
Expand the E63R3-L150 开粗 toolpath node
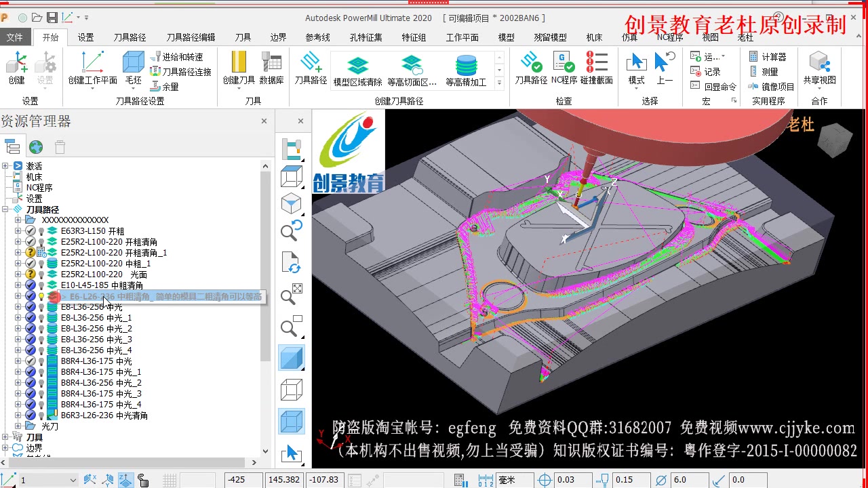[x=18, y=231]
